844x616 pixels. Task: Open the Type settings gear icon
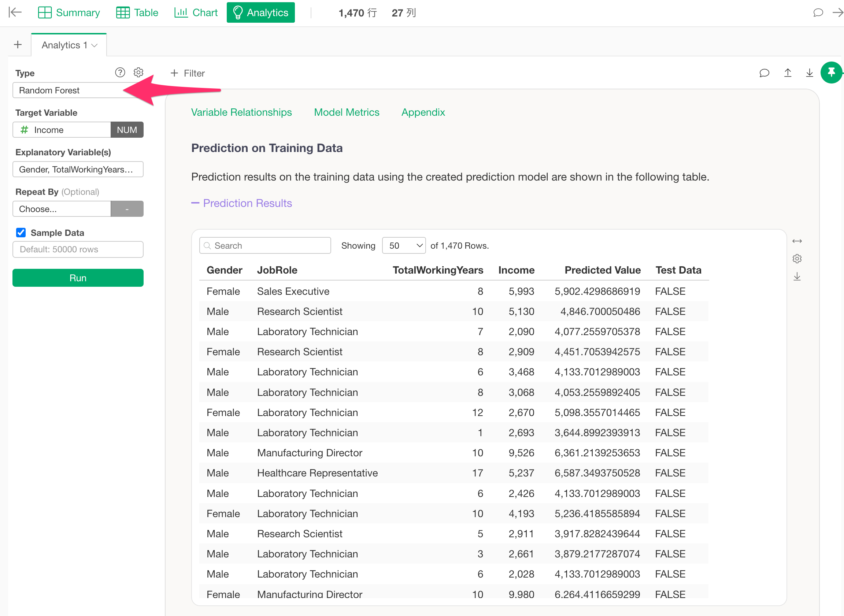click(x=138, y=73)
